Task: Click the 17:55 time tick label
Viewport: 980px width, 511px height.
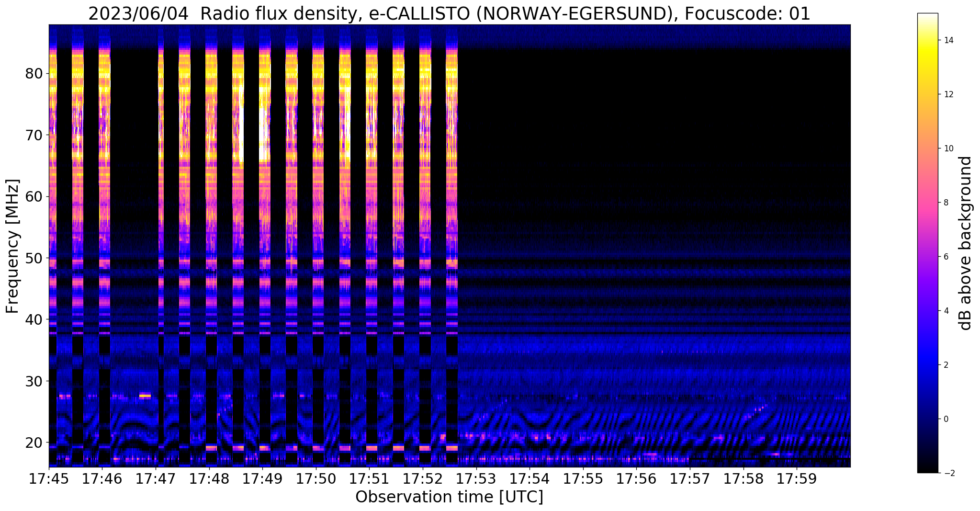Action: tap(583, 478)
